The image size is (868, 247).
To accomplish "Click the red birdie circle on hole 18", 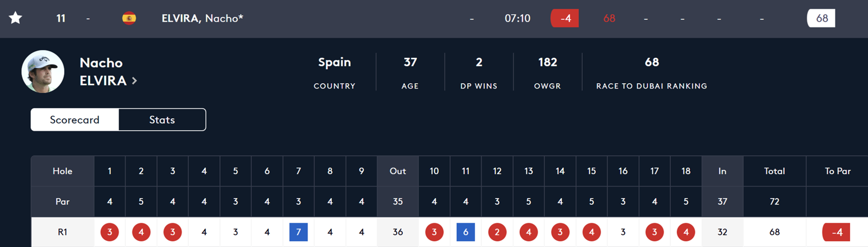I will point(686,232).
